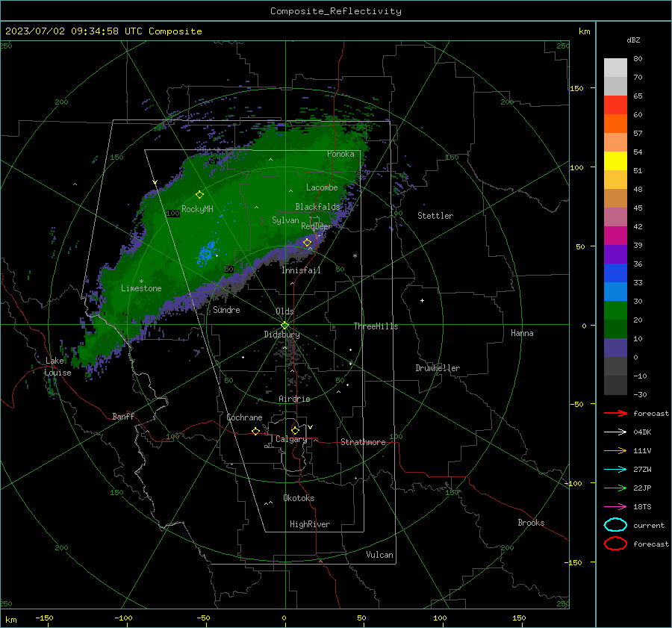Click the yellow radar-center diamond near Didsbury
This screenshot has width=672, height=628.
tap(284, 326)
